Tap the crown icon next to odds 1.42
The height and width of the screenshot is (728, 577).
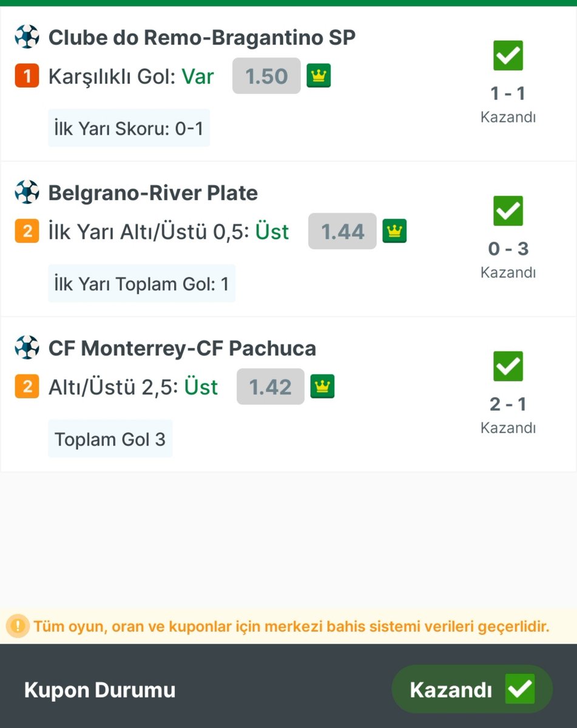323,386
